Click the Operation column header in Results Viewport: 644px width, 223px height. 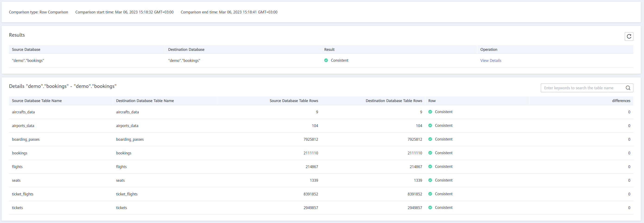(488, 50)
